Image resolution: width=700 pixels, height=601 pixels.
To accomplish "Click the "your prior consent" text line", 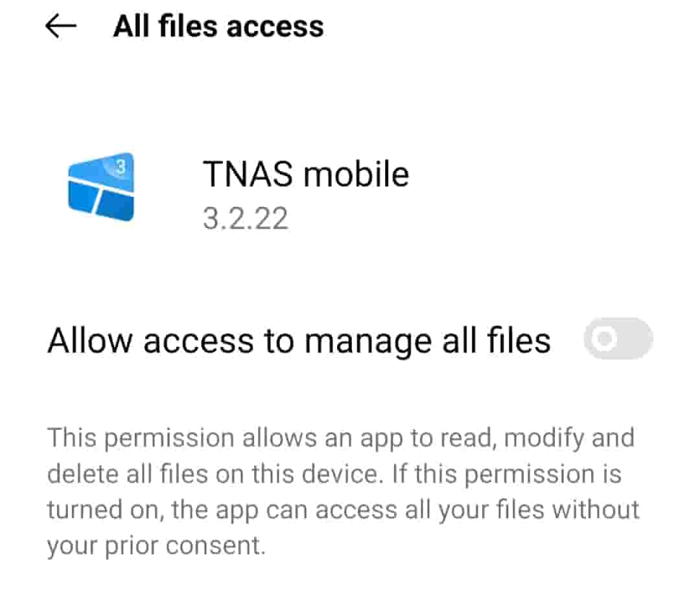I will (156, 546).
